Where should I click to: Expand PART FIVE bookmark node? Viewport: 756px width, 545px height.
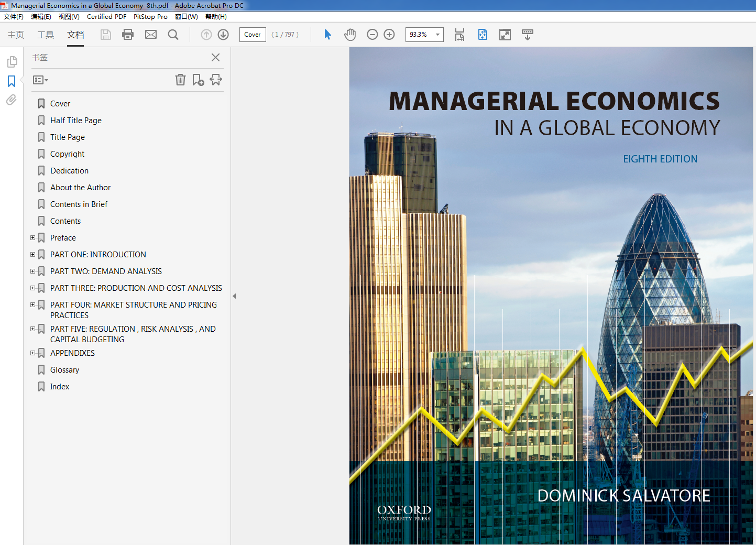[32, 329]
